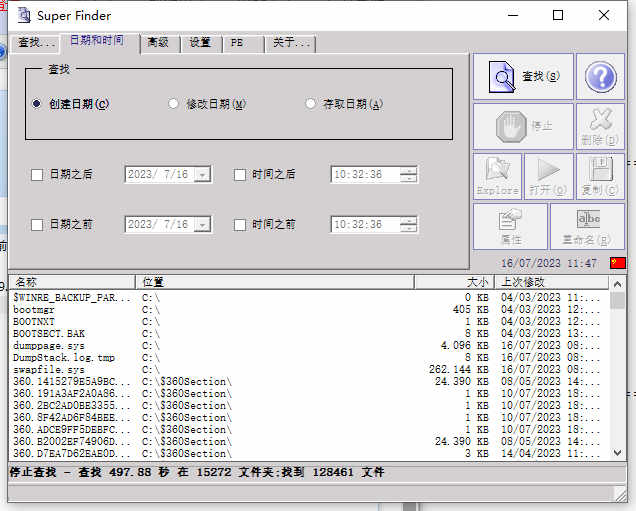Select the bootmgr file row
Screen dimensions: 636x511
(x=309, y=310)
